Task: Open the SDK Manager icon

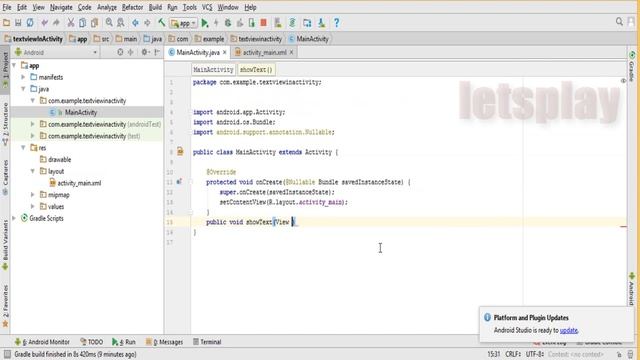Action: point(322,23)
